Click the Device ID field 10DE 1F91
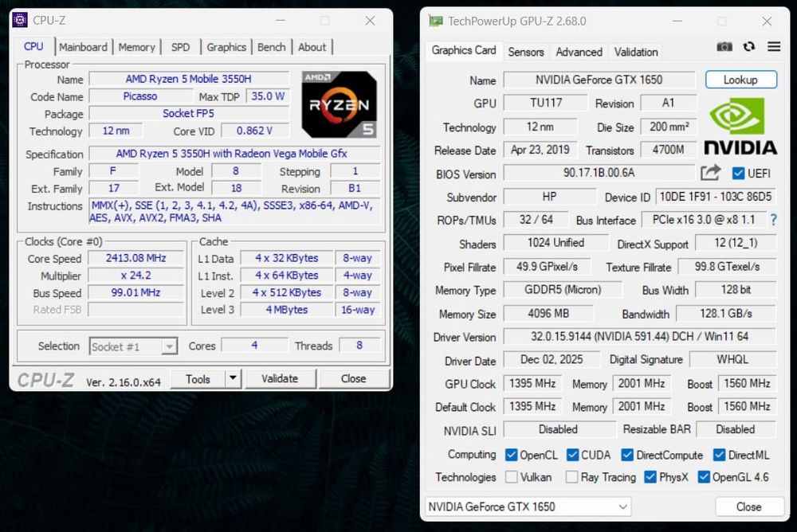 click(x=717, y=197)
